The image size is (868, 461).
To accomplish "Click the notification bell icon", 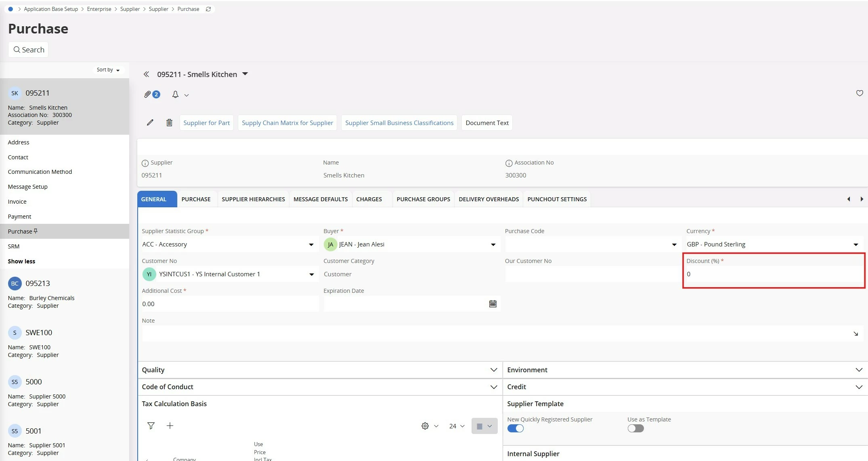I will (175, 94).
